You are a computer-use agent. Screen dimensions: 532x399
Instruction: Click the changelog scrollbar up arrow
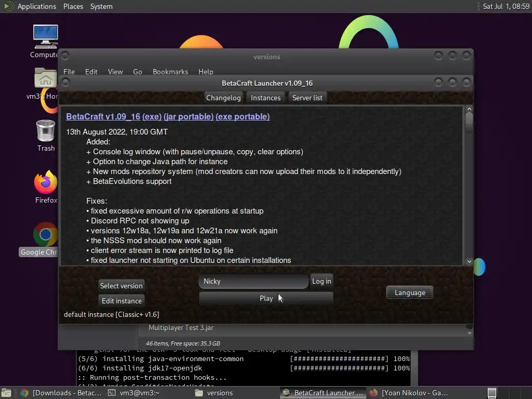[469, 109]
